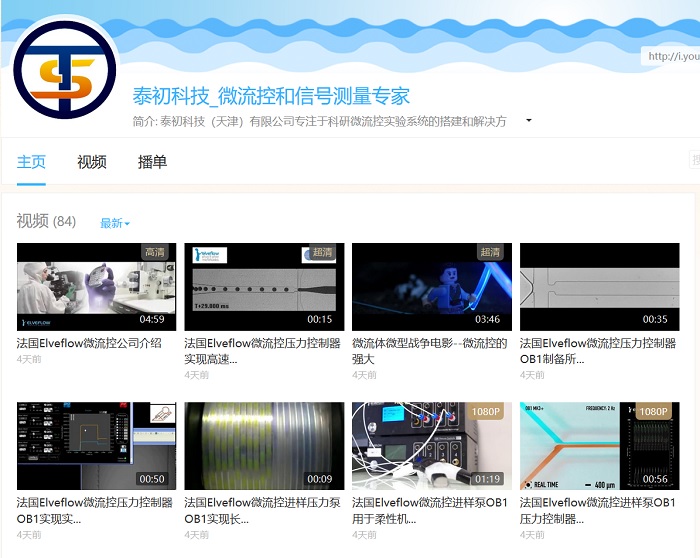Image resolution: width=700 pixels, height=558 pixels.
Task: Open the channel name 泰初科技_微流控和信号测量专家 link
Action: pos(271,96)
